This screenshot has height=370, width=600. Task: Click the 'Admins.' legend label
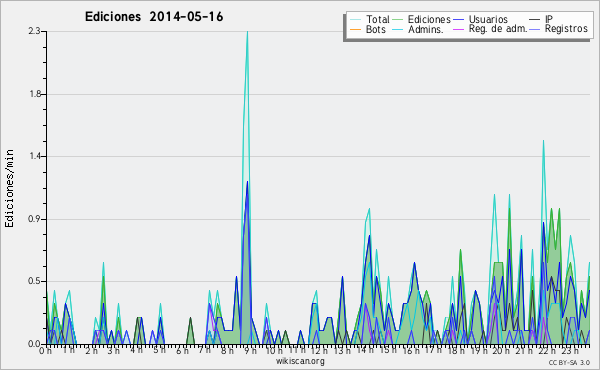point(426,29)
